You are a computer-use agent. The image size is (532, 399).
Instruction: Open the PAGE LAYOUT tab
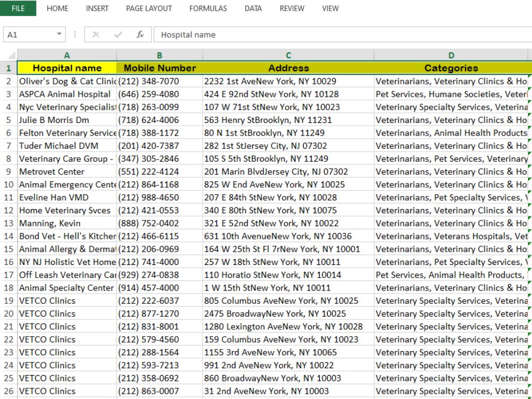tap(148, 9)
